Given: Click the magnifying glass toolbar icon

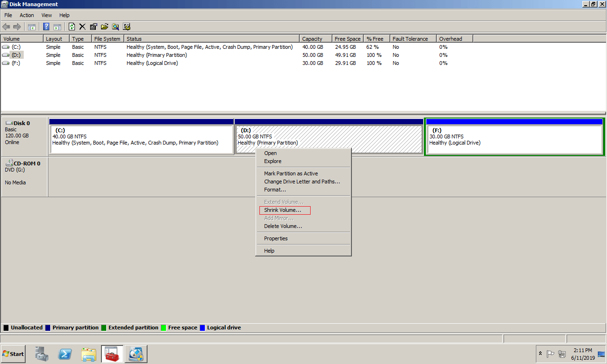Looking at the screenshot, I should [115, 27].
